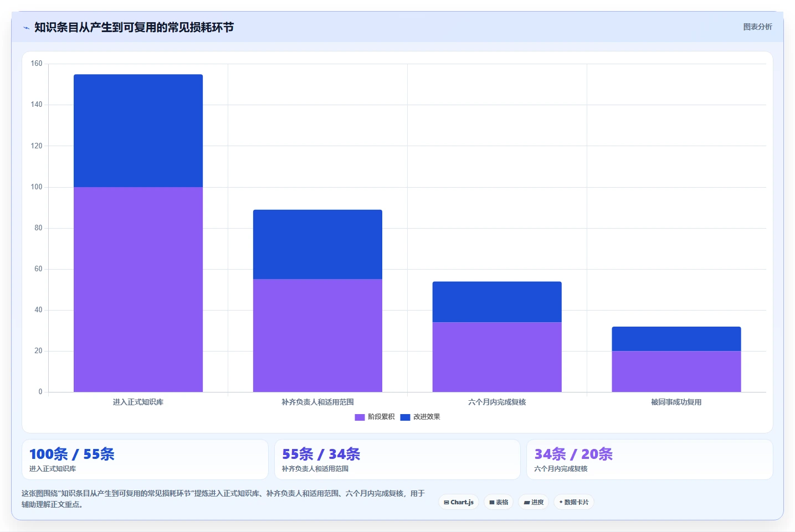Viewport: 795px width, 532px height.
Task: Click the blue bar segment for 六个月内完成复核
Action: tap(497, 302)
